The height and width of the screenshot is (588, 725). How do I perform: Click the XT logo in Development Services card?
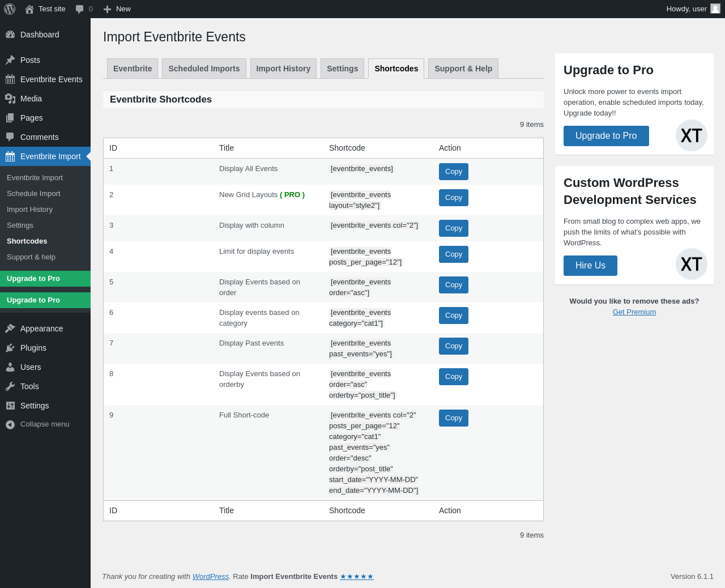click(692, 264)
